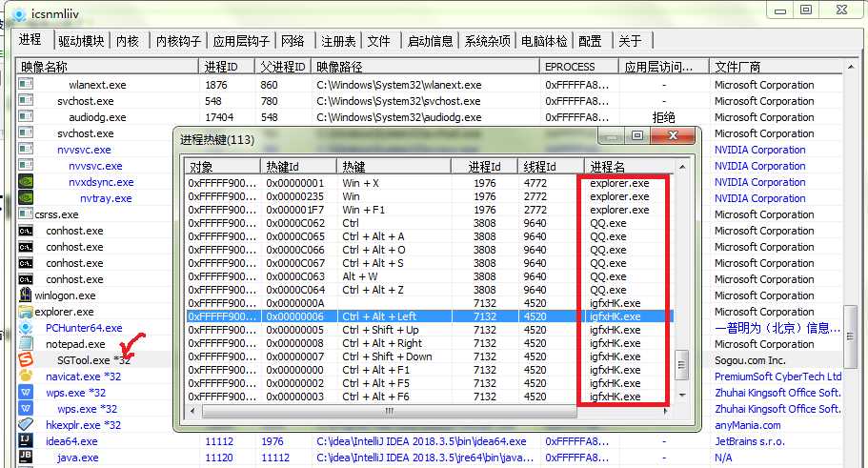This screenshot has width=868, height=468.
Task: Select the 进程 tab
Action: point(30,39)
